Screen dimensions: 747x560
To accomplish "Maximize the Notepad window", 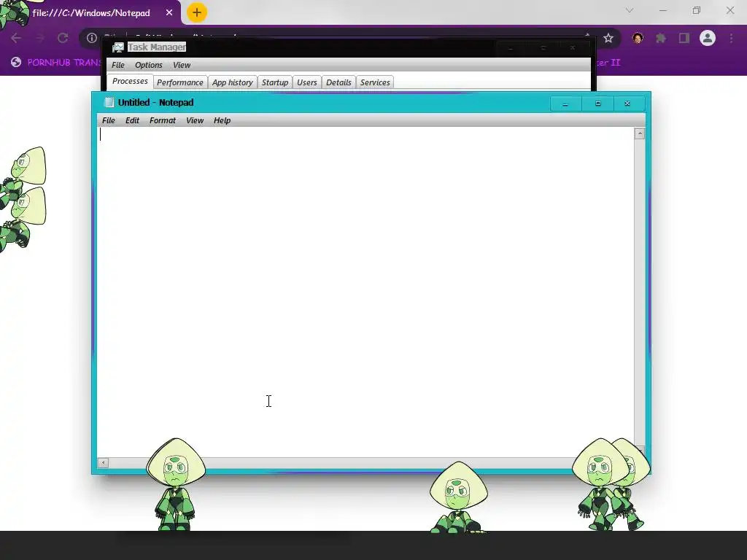I will click(598, 104).
